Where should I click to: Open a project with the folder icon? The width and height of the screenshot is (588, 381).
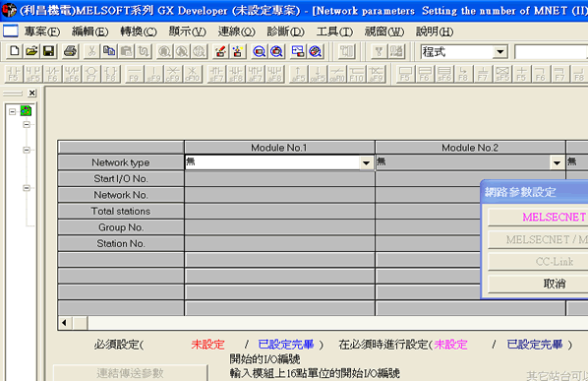click(31, 51)
